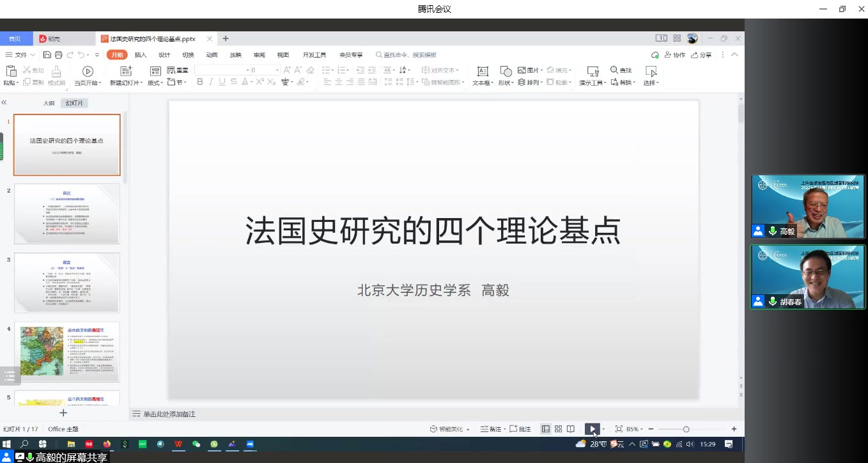Click the Select (选择) cursor icon
Screen dimensions: 868x463
(651, 71)
